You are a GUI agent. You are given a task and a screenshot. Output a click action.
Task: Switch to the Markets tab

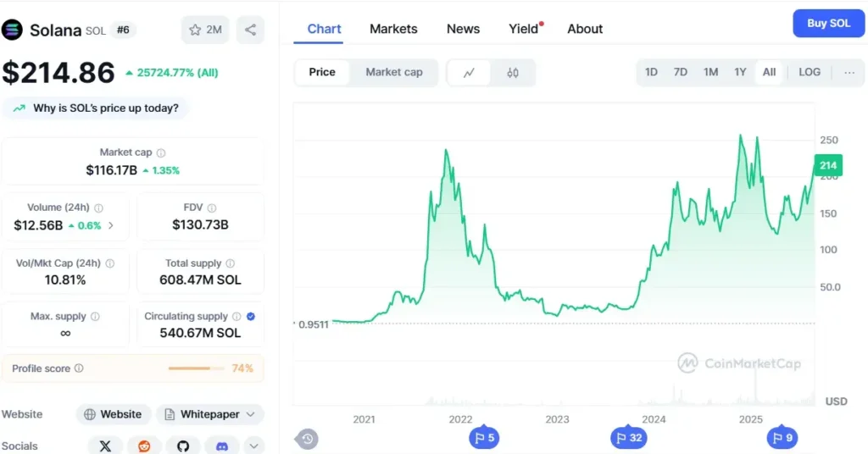393,29
